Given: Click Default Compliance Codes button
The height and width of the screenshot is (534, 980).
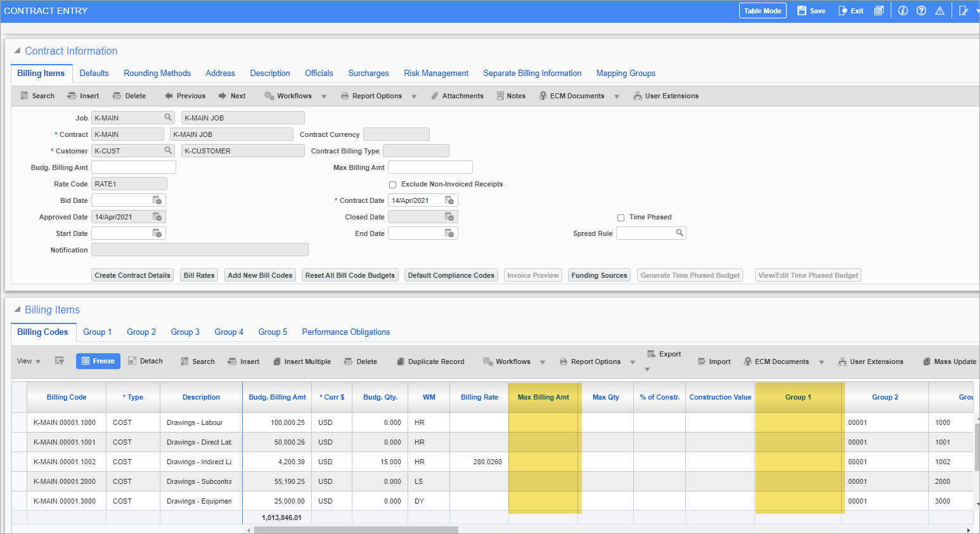Looking at the screenshot, I should 451,275.
